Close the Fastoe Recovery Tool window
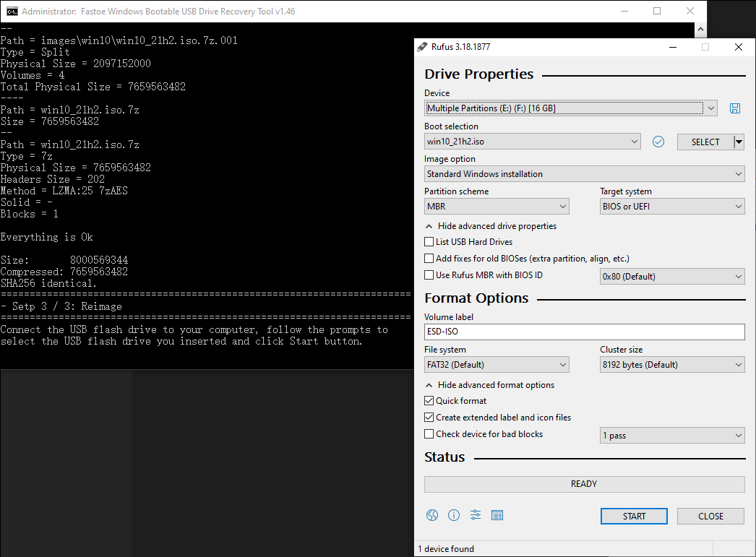The width and height of the screenshot is (756, 557). click(x=690, y=11)
